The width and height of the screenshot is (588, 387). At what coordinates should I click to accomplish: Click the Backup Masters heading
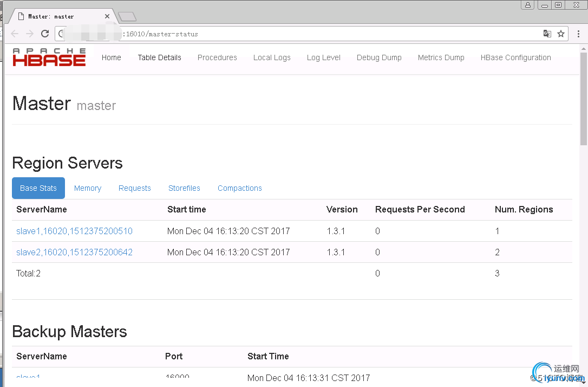pyautogui.click(x=70, y=332)
